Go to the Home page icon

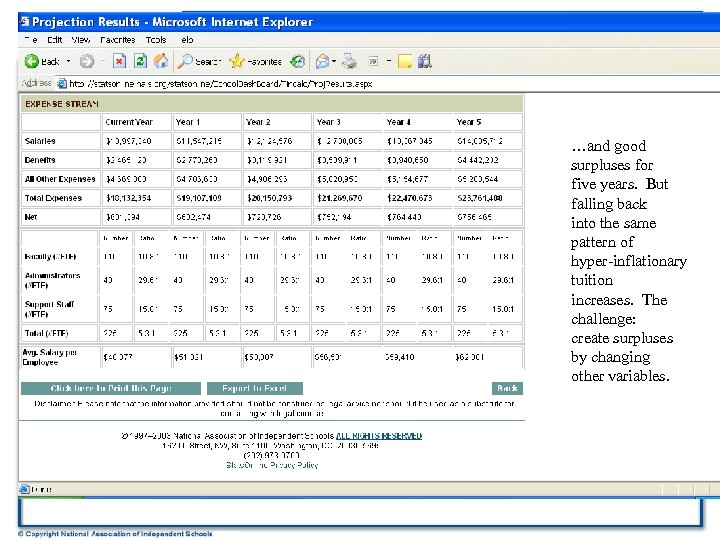(x=161, y=61)
